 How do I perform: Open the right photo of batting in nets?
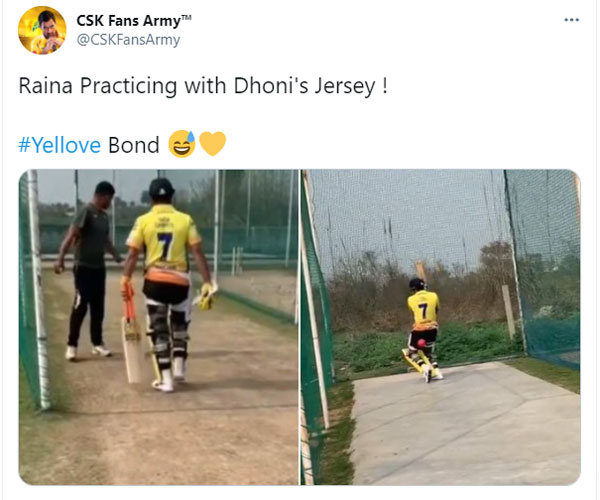(440, 327)
